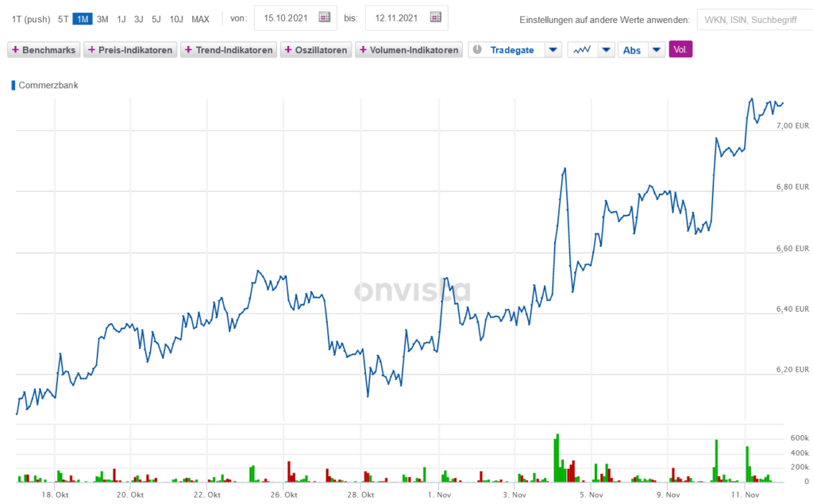The image size is (813, 504).
Task: Toggle the Vol. volume display button
Action: (x=680, y=50)
